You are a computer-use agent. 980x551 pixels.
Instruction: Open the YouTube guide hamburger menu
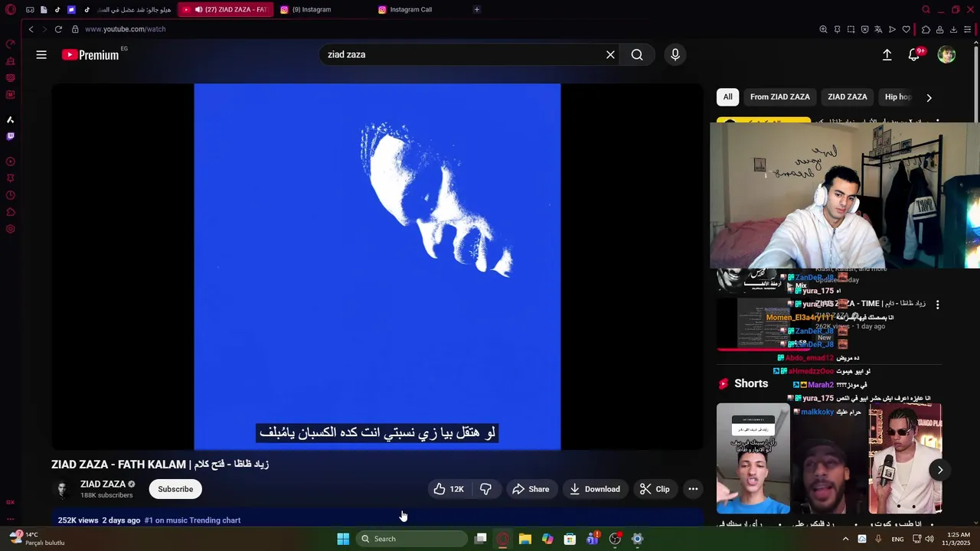41,54
